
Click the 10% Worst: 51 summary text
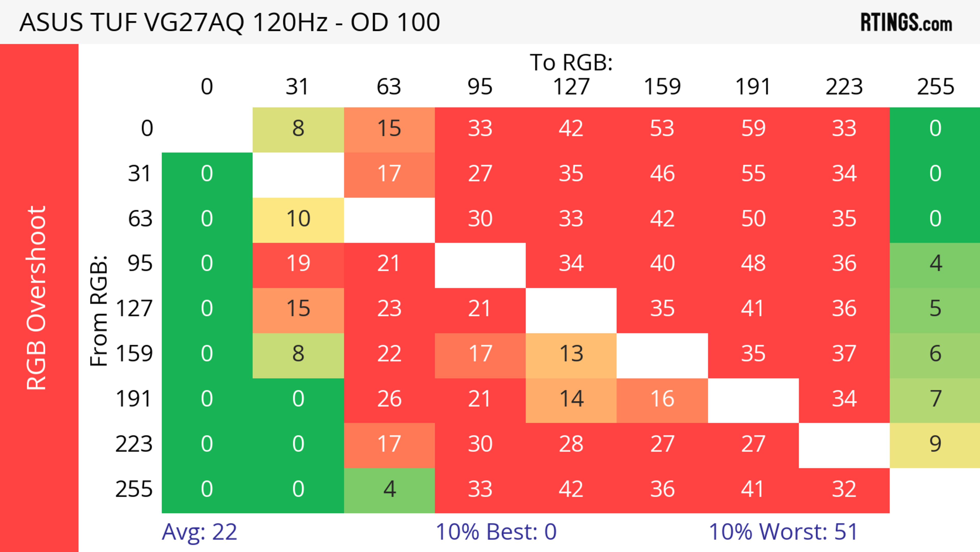point(783,532)
